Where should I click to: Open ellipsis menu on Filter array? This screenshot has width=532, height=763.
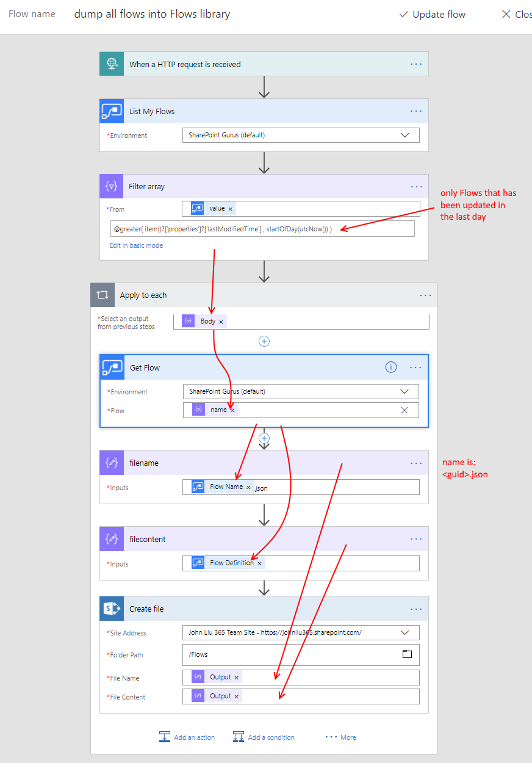click(416, 187)
